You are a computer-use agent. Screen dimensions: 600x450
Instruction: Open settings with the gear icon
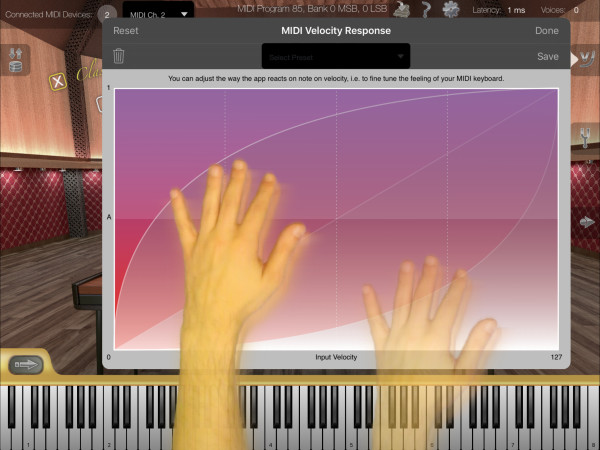click(x=451, y=9)
